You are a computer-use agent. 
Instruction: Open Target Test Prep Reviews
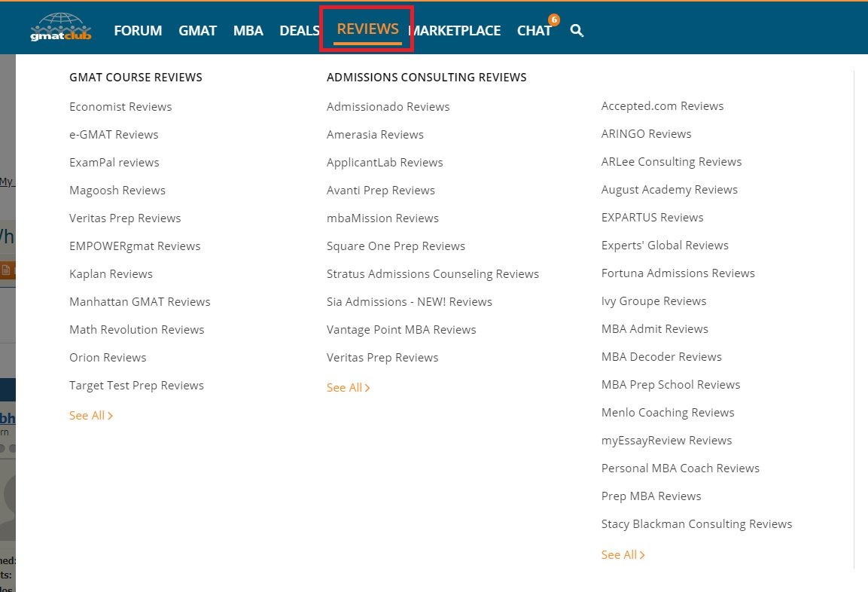pyautogui.click(x=136, y=386)
